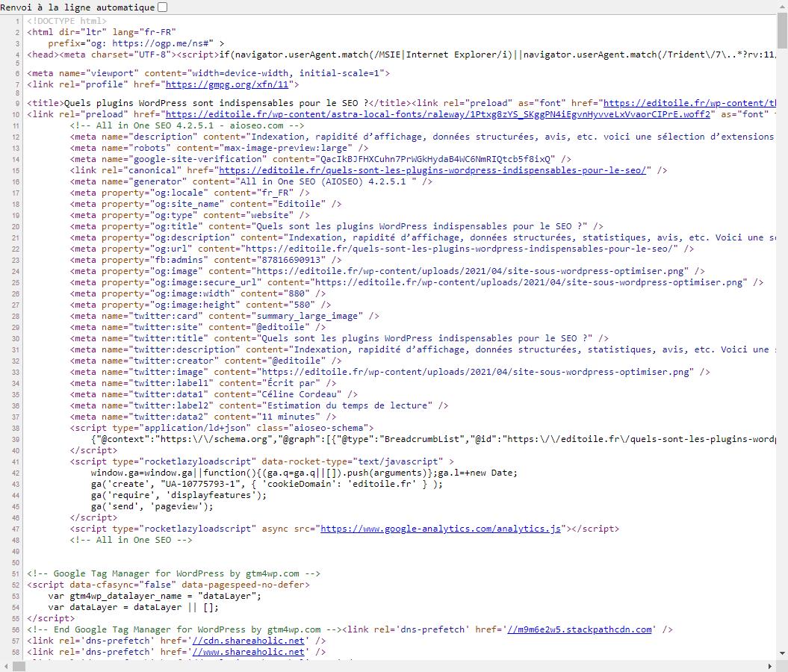Click line number 1 in the gutter
The width and height of the screenshot is (788, 672).
coord(16,21)
